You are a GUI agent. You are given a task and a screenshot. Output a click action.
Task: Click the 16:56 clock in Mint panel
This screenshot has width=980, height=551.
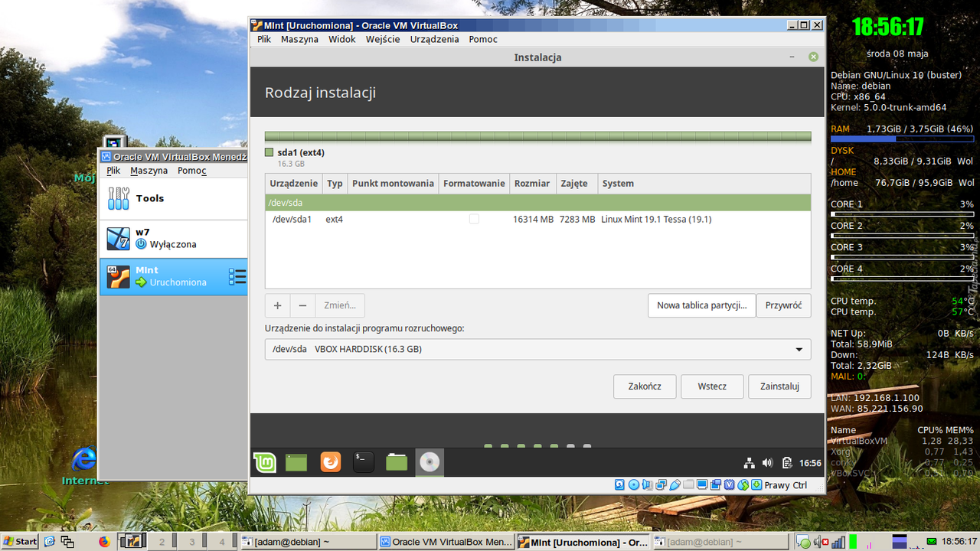click(x=810, y=463)
